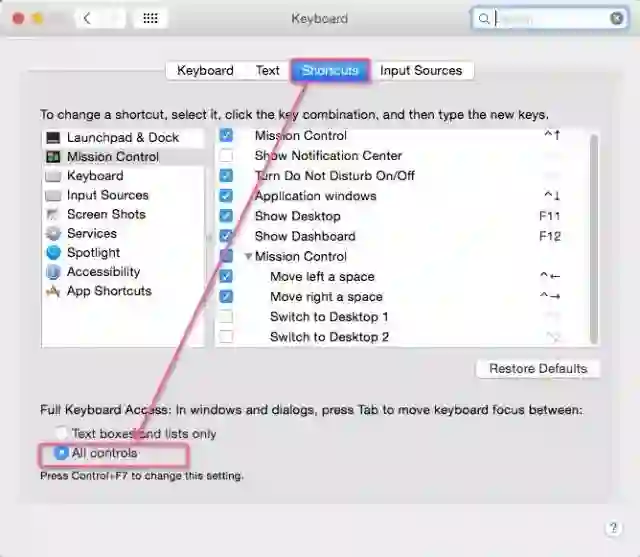The height and width of the screenshot is (557, 640).
Task: Toggle the Mission Control group checkbox
Action: (x=226, y=256)
